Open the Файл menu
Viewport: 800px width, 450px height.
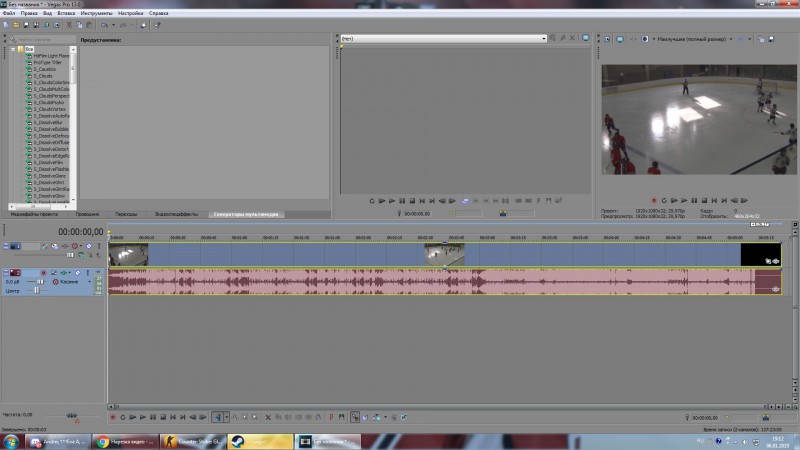tap(9, 13)
